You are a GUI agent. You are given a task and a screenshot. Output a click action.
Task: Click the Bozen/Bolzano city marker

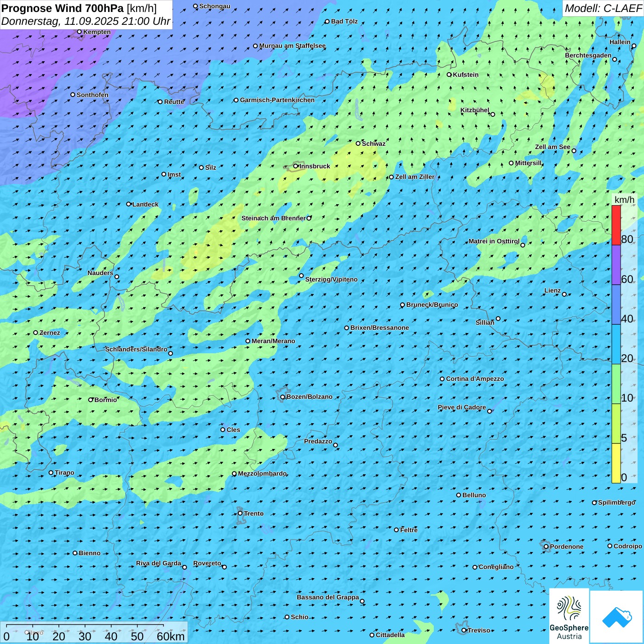(282, 397)
